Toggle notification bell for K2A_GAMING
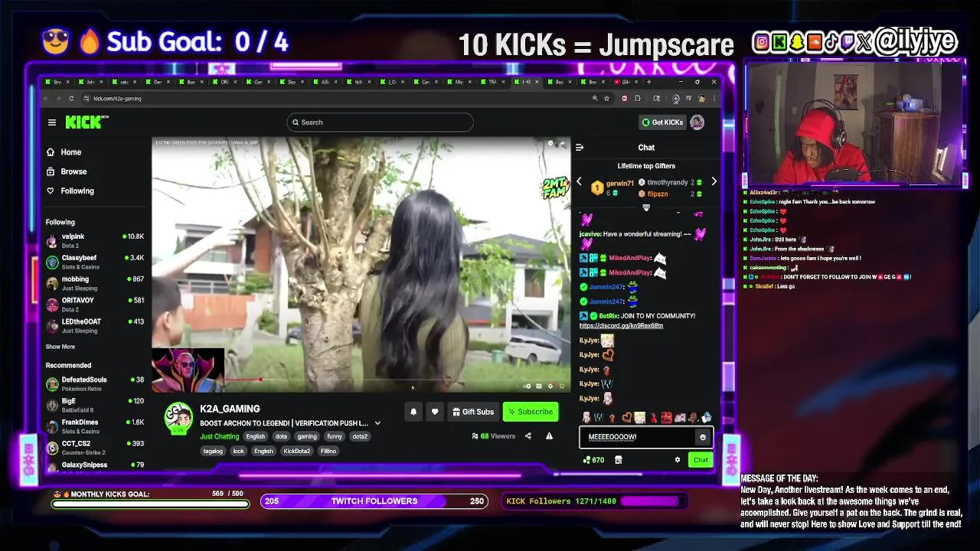 tap(413, 412)
